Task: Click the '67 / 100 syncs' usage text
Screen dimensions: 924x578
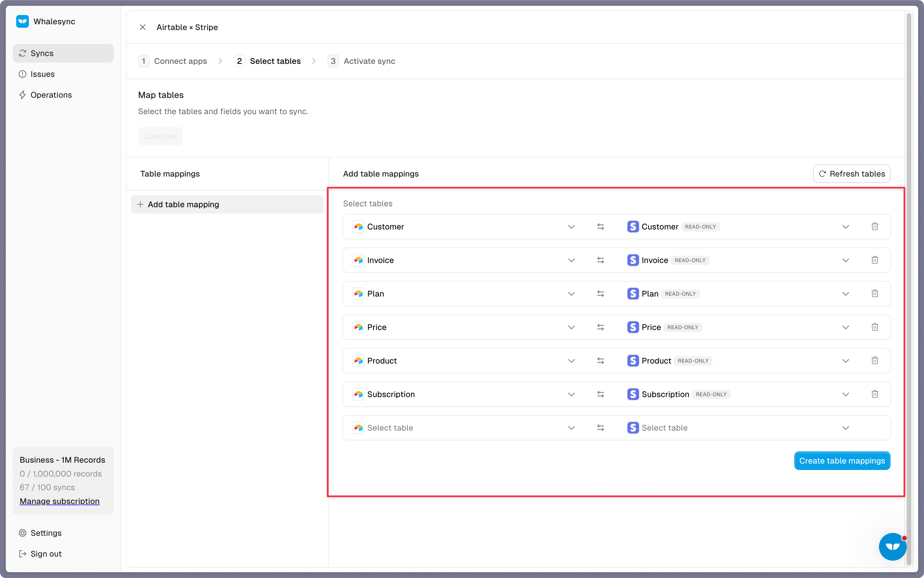Action: point(47,488)
